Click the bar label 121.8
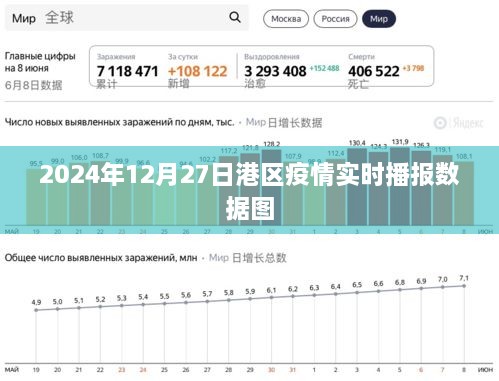 click(250, 148)
